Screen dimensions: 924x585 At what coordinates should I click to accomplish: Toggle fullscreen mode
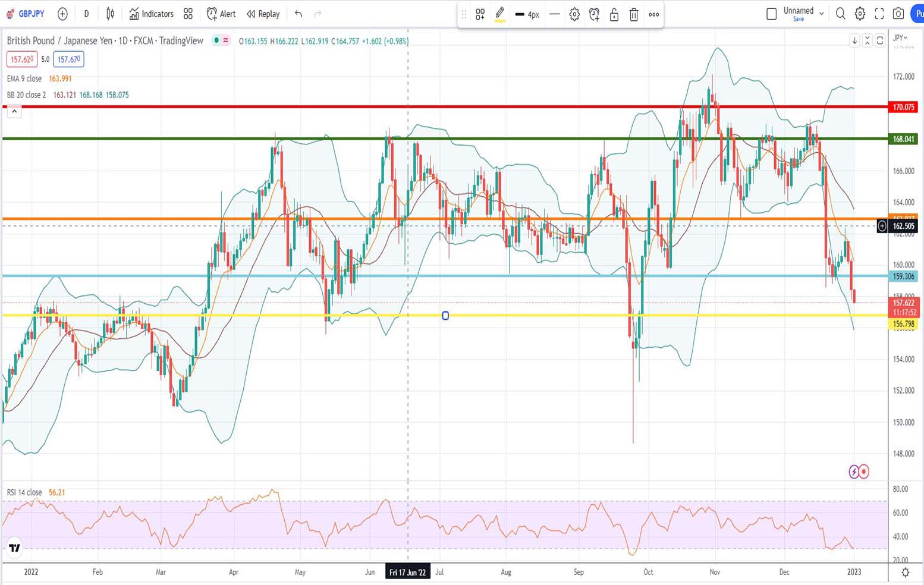[879, 14]
